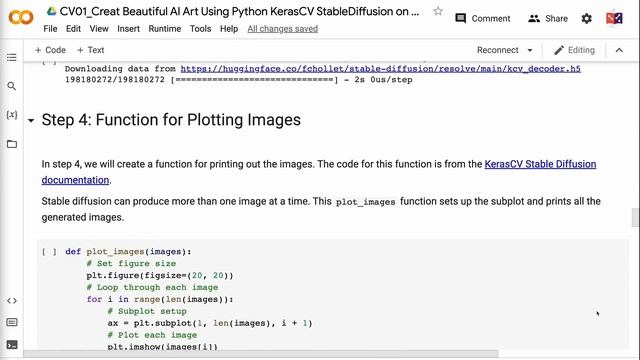This screenshot has width=640, height=360.
Task: Click the All changes saved link
Action: point(282,29)
